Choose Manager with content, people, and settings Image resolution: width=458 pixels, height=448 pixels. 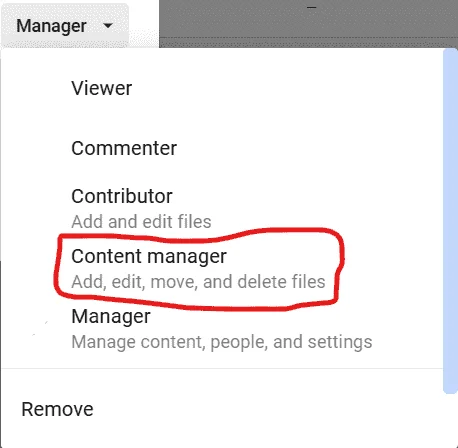click(222, 328)
